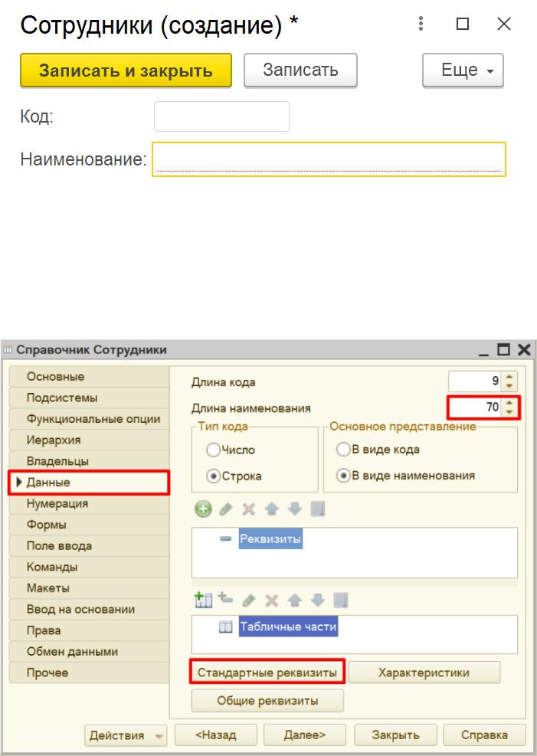Click the sort icon above Табличные части
The image size is (537, 756).
341,601
